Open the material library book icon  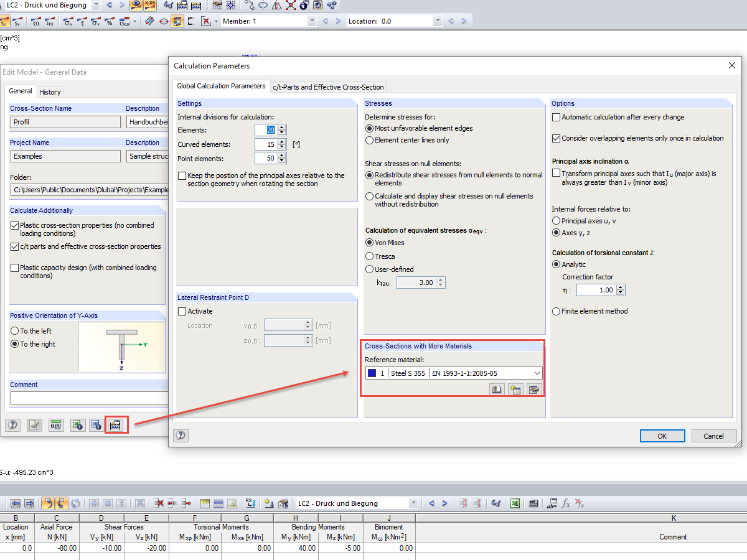[497, 390]
